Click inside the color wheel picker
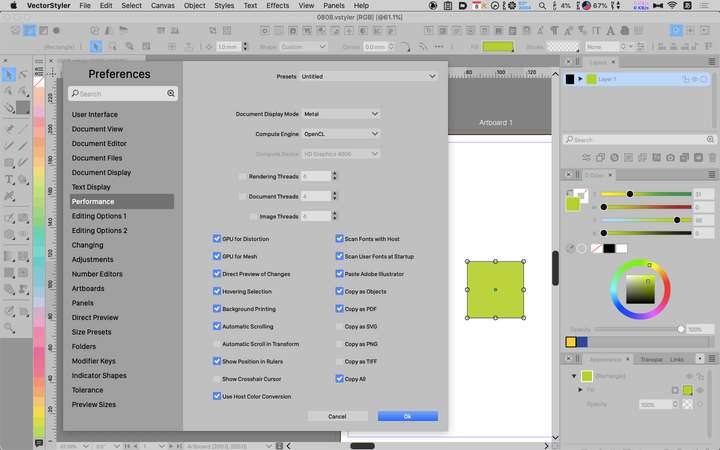720x450 pixels. click(x=640, y=290)
